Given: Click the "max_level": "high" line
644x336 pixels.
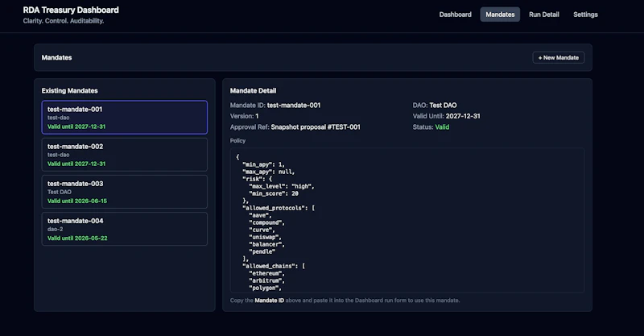Looking at the screenshot, I should [281, 186].
